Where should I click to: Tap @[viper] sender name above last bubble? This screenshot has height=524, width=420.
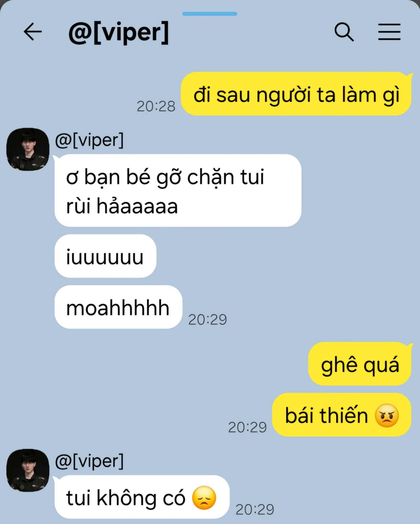[89, 461]
